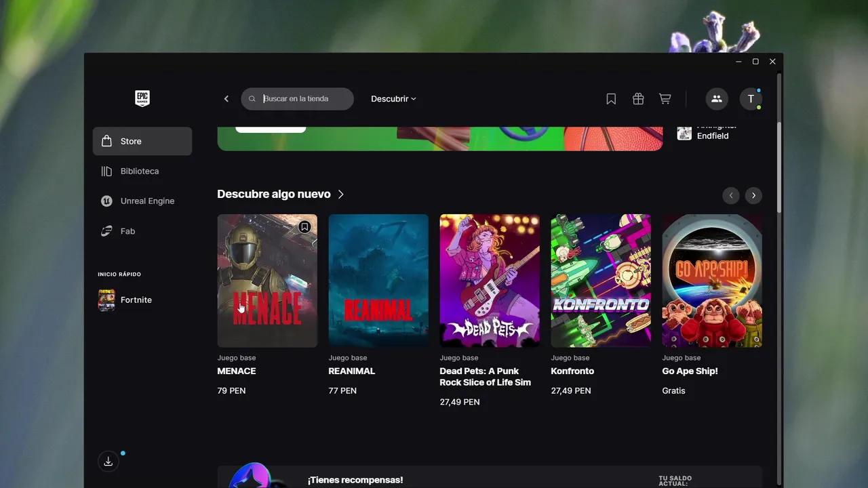The height and width of the screenshot is (488, 868).
Task: Click the Endfield sidebar entry text
Action: click(713, 136)
